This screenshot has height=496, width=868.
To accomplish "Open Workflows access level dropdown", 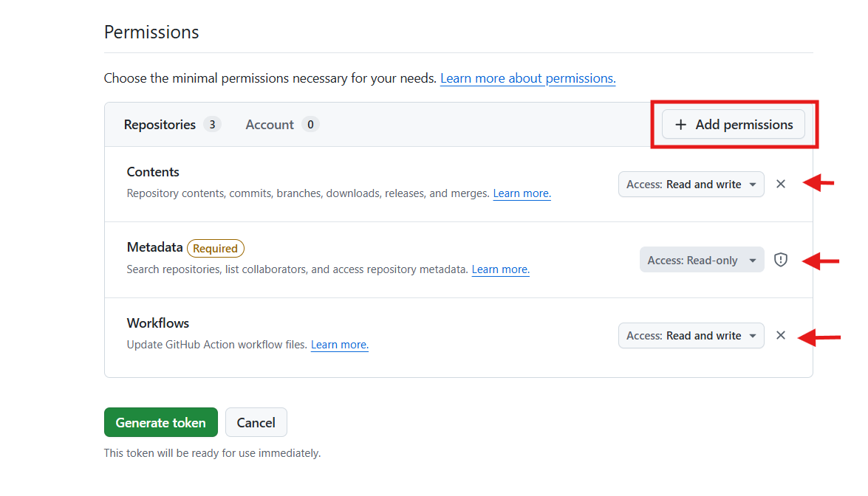I will [x=691, y=336].
